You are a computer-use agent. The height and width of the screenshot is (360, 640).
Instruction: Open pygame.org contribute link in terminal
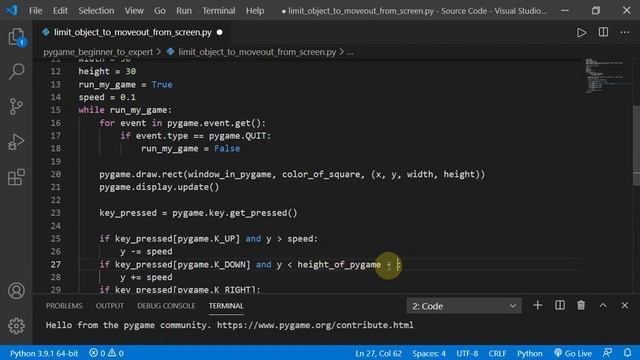point(315,325)
